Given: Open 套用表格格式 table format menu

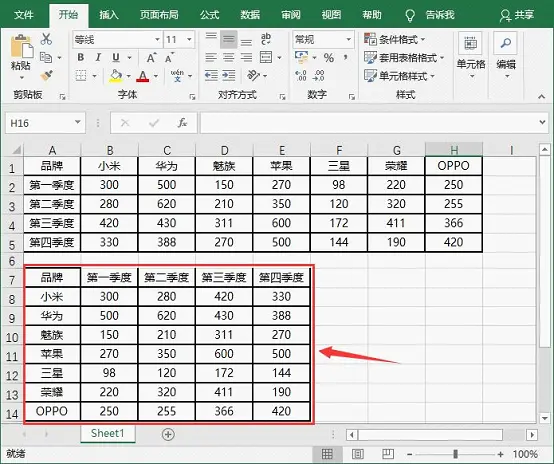Looking at the screenshot, I should click(404, 57).
